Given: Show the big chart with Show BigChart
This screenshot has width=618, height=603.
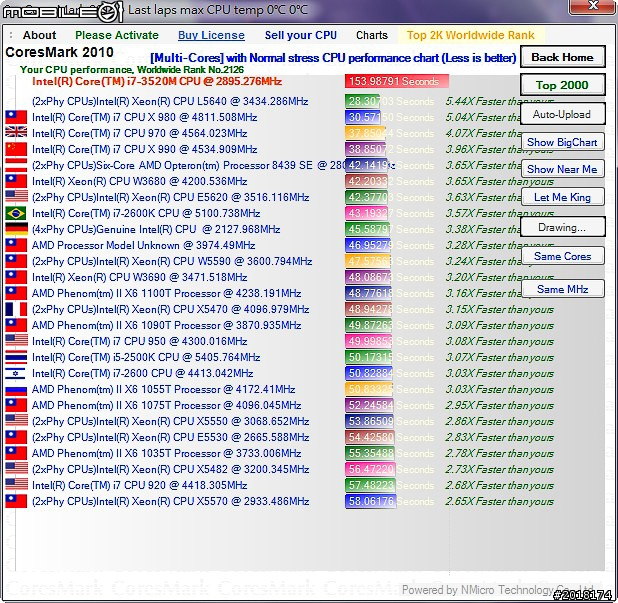Looking at the screenshot, I should pos(562,143).
